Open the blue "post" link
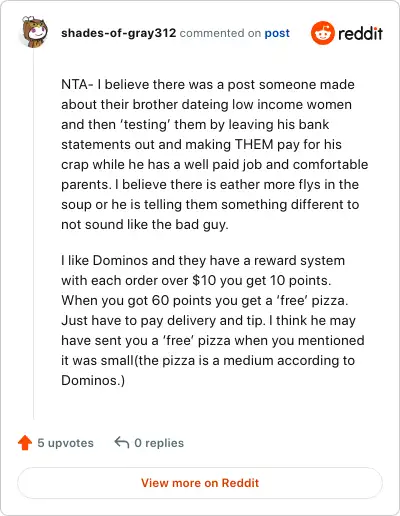 277,33
